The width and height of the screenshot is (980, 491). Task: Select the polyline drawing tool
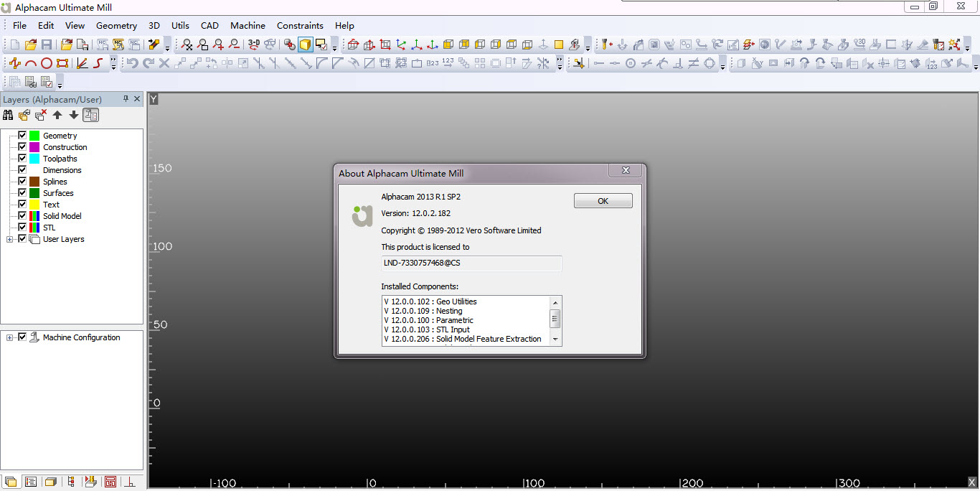click(x=15, y=63)
